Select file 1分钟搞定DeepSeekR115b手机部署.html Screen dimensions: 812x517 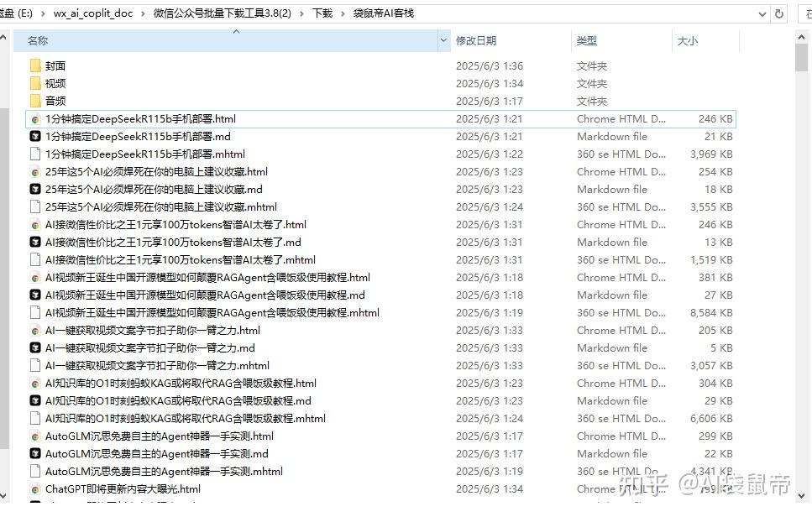coord(140,119)
